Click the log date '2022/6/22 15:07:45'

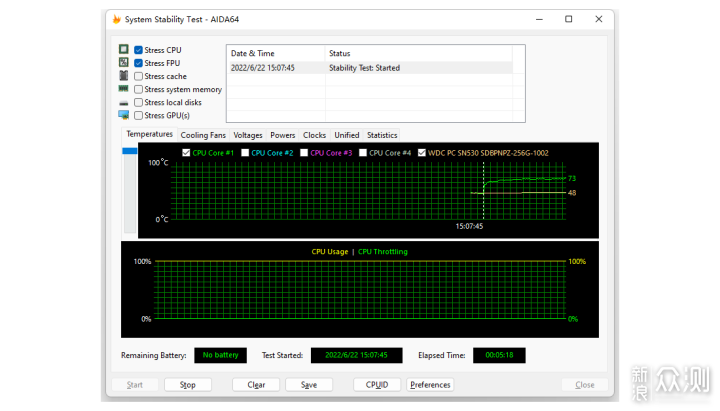click(263, 68)
